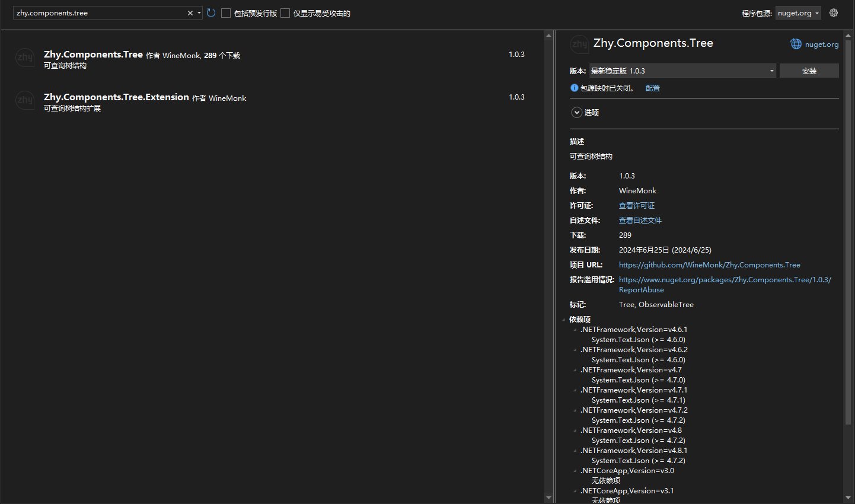Collapse .NETCoreApp v3.0 dependency node
This screenshot has width=855, height=504.
tap(575, 471)
